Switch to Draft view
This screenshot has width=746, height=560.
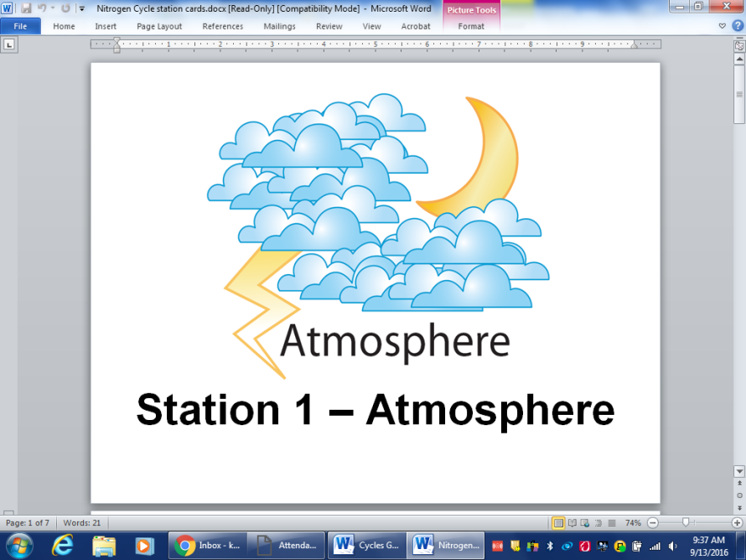point(611,522)
